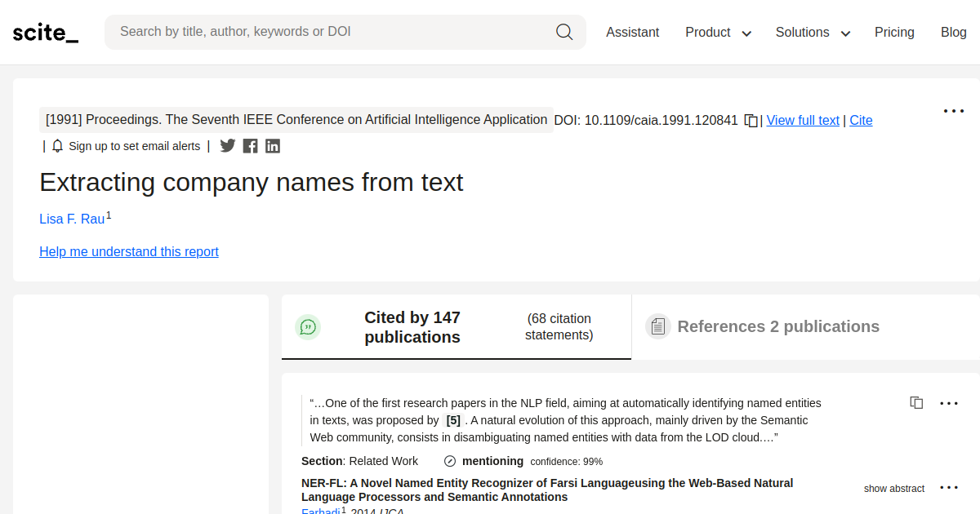This screenshot has height=514, width=980.
Task: Expand the Product dropdown
Action: 718,33
